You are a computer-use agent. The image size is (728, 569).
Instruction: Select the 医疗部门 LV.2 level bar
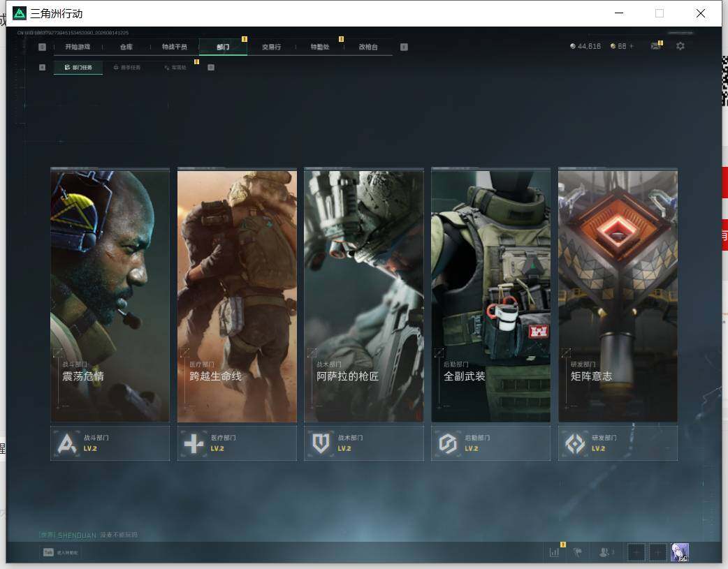click(238, 444)
